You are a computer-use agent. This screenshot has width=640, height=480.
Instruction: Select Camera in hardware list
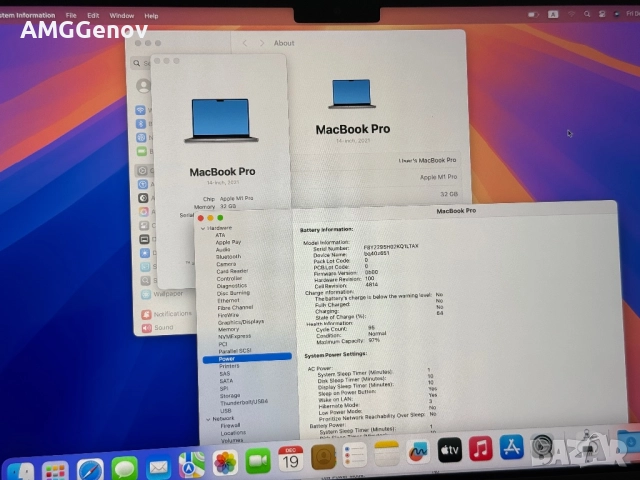point(226,264)
